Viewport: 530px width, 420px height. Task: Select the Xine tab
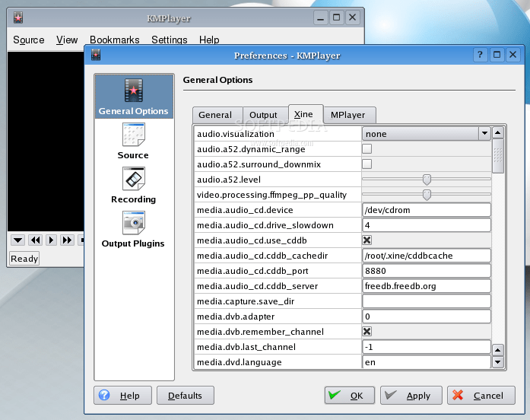[x=306, y=114]
